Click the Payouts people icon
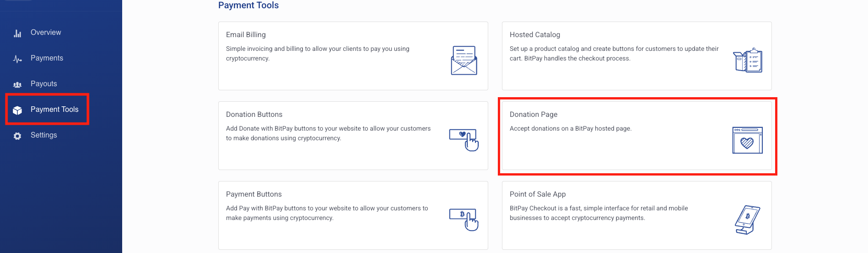 point(17,84)
